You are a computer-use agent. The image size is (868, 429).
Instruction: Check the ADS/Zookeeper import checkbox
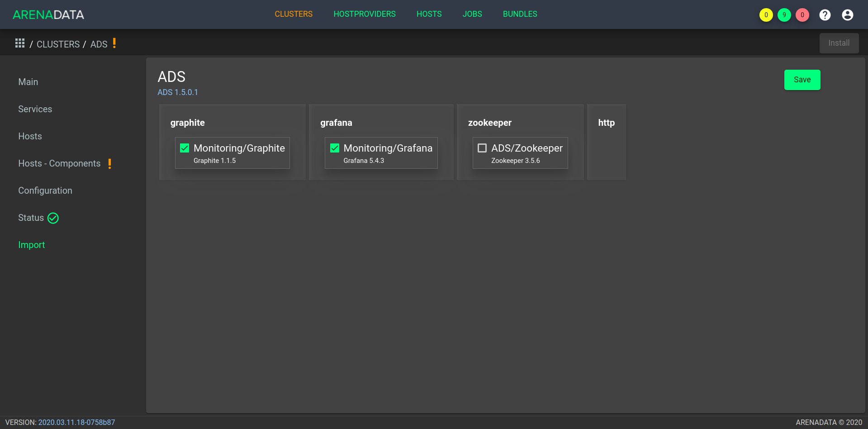(482, 148)
